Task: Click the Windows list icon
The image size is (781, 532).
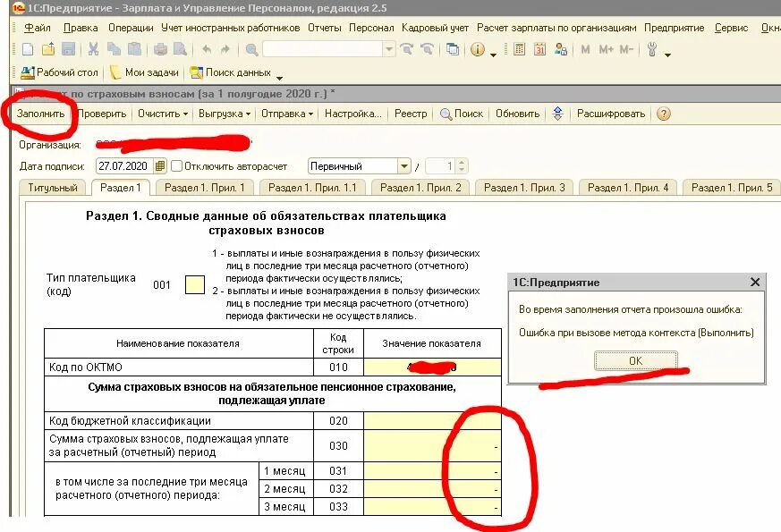Action: 453,49
